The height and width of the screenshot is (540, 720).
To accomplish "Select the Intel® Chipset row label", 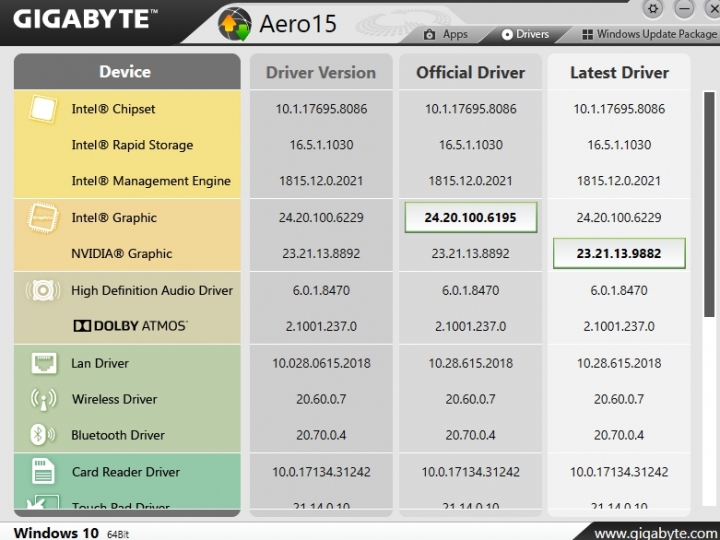I will pos(113,109).
